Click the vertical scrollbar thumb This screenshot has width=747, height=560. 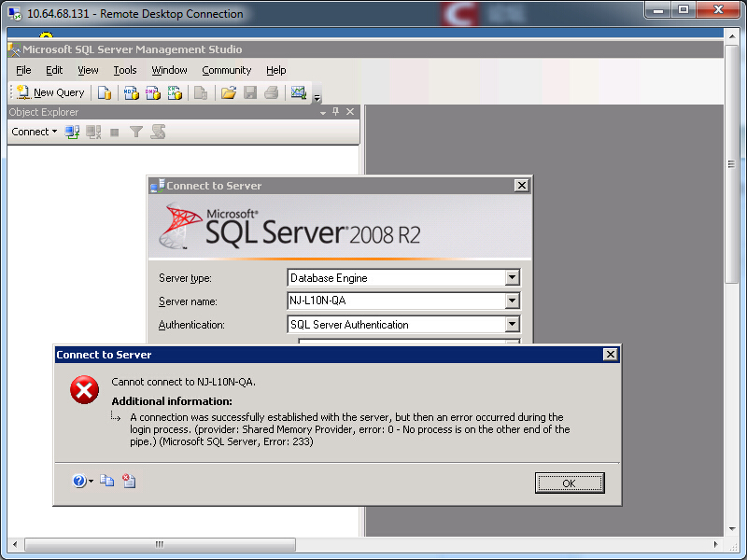[x=731, y=164]
